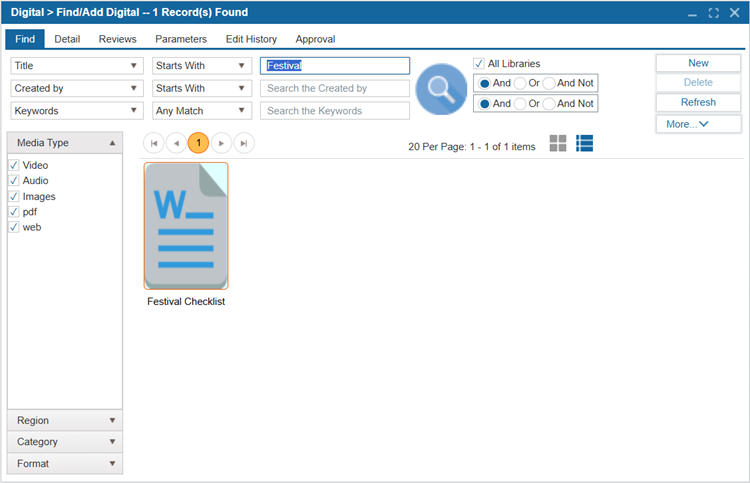The image size is (750, 483).
Task: Open the Reviews tab
Action: [118, 39]
